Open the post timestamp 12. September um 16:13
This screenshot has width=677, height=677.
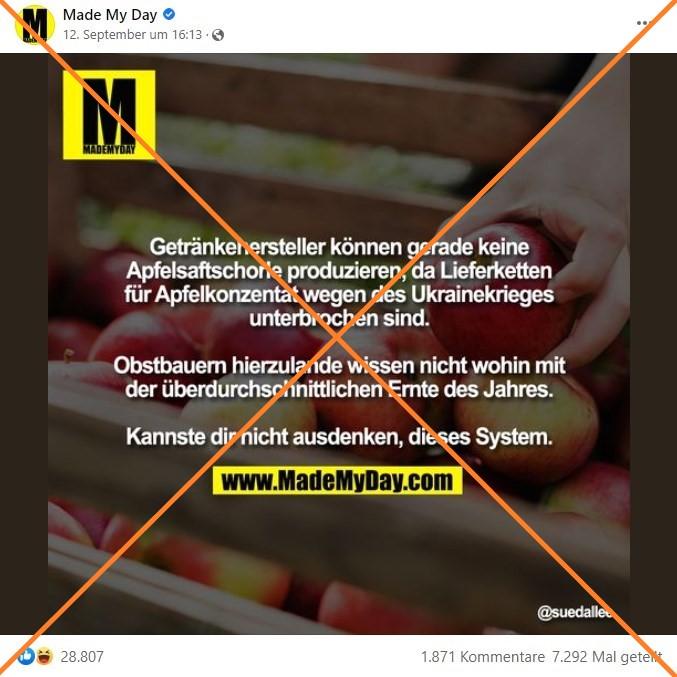point(132,35)
